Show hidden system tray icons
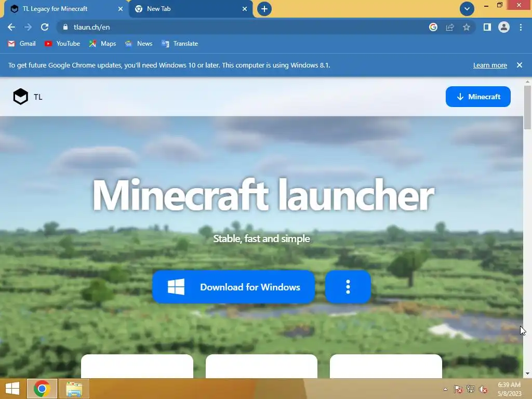This screenshot has width=532, height=399. [445, 389]
